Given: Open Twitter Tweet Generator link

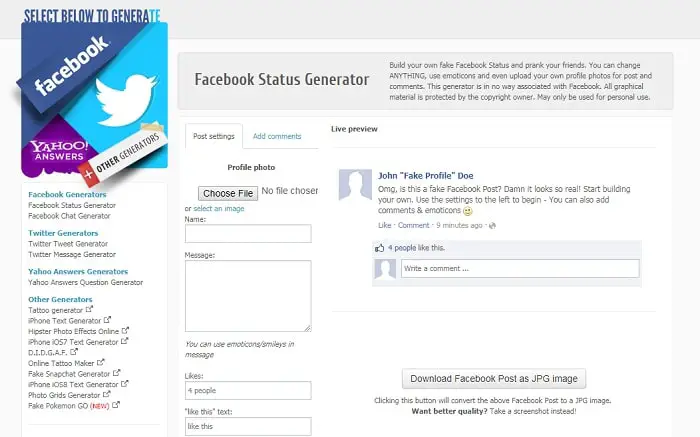Looking at the screenshot, I should [x=68, y=244].
